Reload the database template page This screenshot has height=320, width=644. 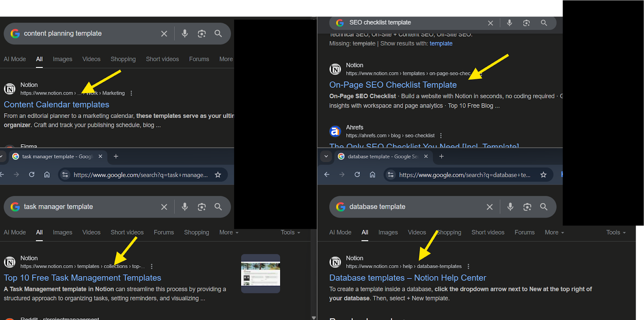click(x=357, y=175)
